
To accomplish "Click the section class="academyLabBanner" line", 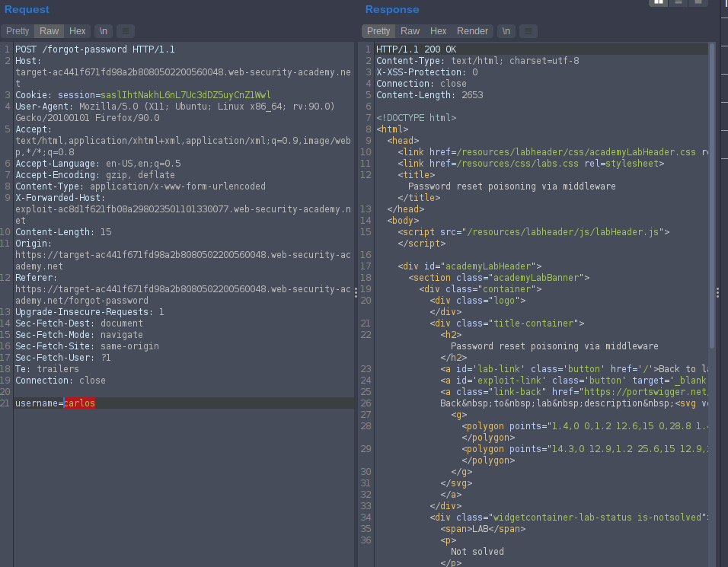I will [x=499, y=278].
